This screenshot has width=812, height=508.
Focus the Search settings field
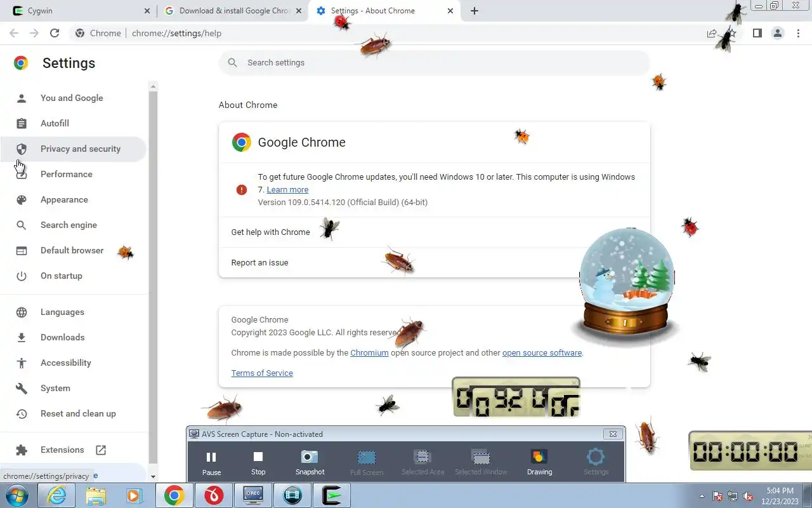435,62
